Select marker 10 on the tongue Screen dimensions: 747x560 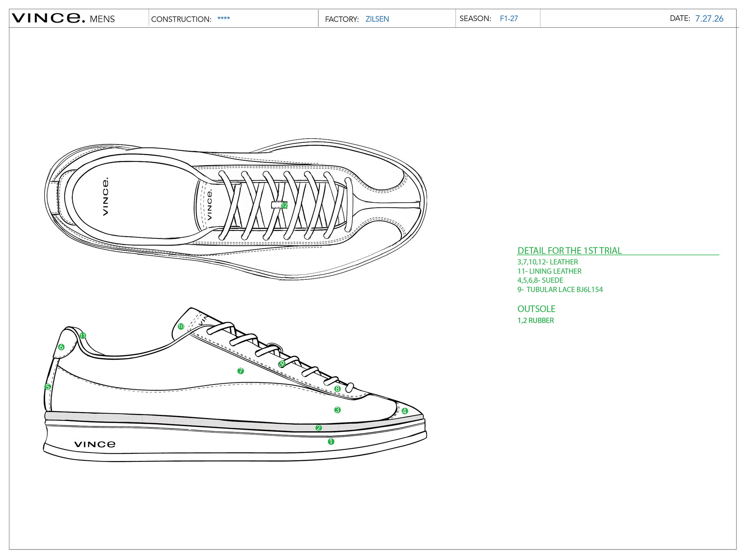tap(181, 327)
